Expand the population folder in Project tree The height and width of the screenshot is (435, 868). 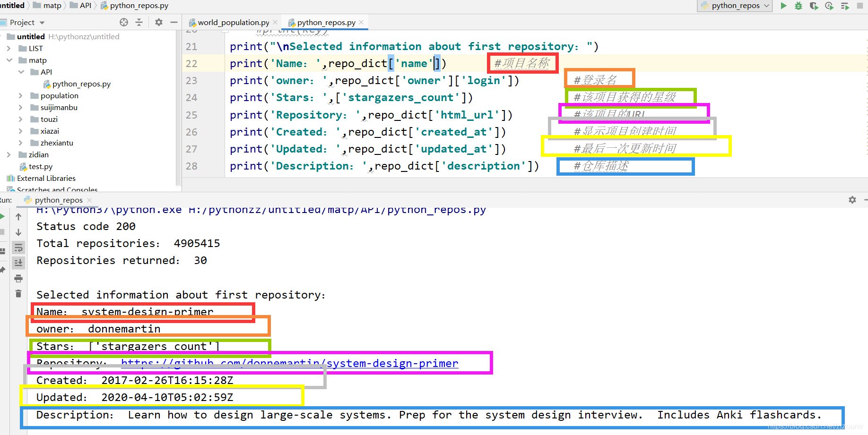(20, 95)
